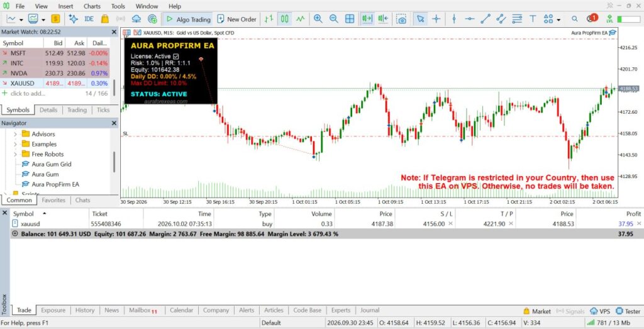Open the chart type line icon

click(x=11, y=19)
